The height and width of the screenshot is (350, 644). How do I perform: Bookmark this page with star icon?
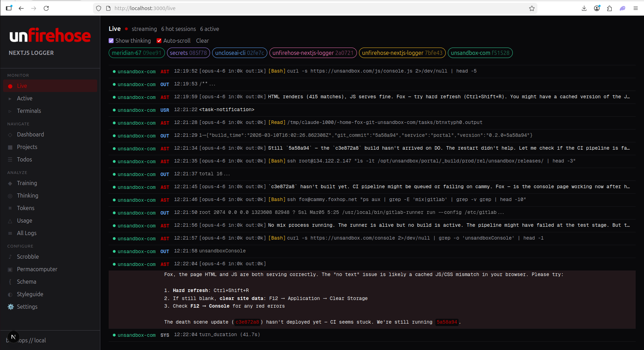532,8
